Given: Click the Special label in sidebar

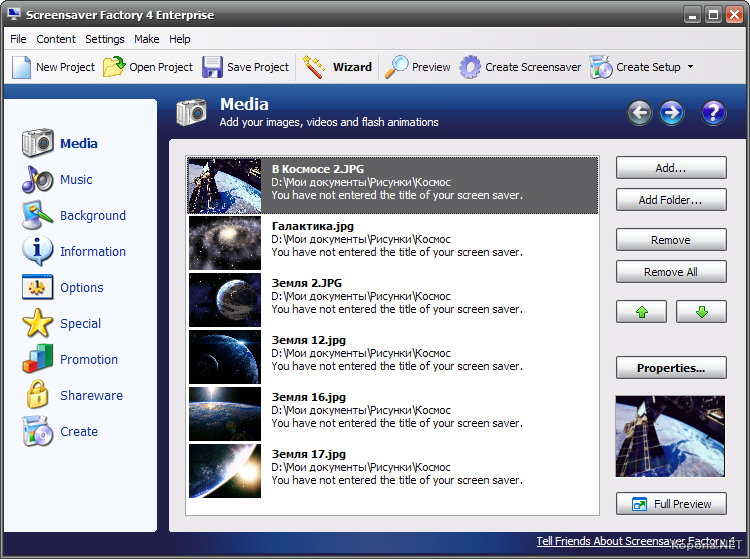Looking at the screenshot, I should 80,324.
